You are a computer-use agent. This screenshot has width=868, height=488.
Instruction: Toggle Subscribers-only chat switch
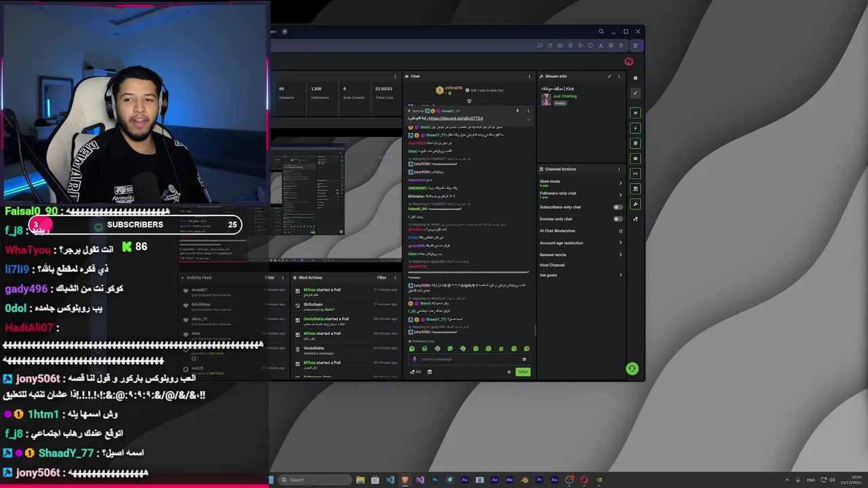pos(618,207)
